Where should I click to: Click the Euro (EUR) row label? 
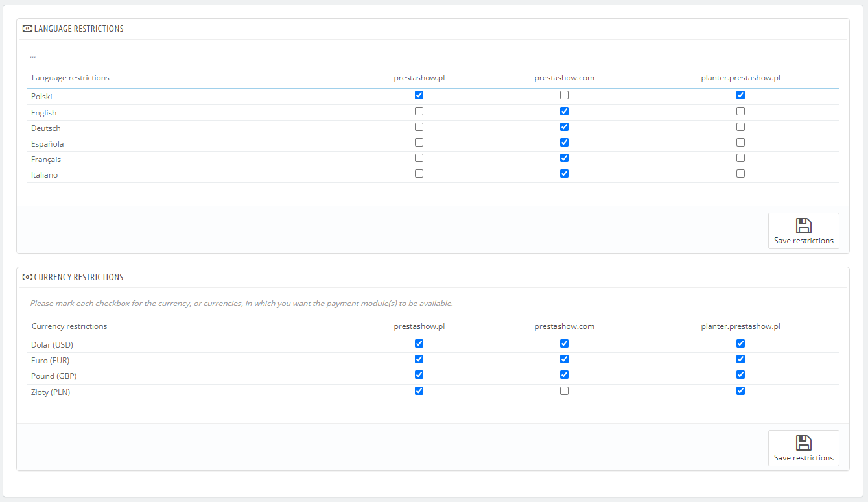50,361
